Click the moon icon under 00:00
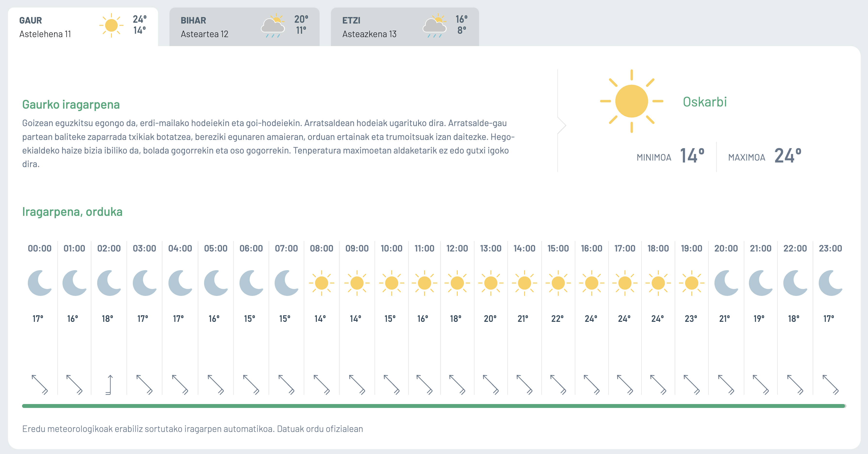This screenshot has height=454, width=868. pos(40,283)
